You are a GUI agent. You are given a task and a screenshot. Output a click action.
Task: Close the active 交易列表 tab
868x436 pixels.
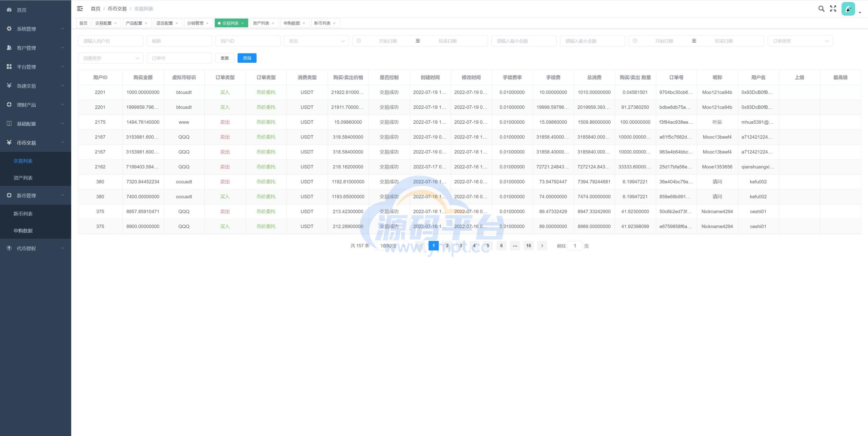[x=242, y=23]
